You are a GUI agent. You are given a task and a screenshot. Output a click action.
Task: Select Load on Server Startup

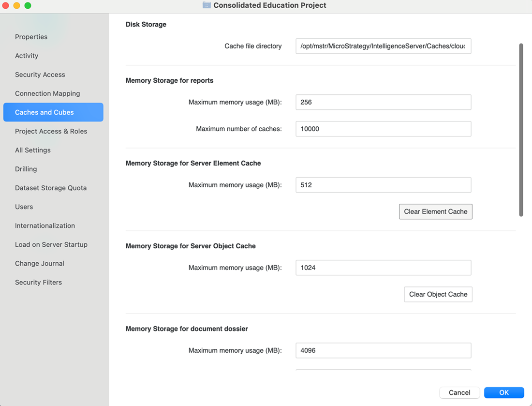pyautogui.click(x=51, y=244)
